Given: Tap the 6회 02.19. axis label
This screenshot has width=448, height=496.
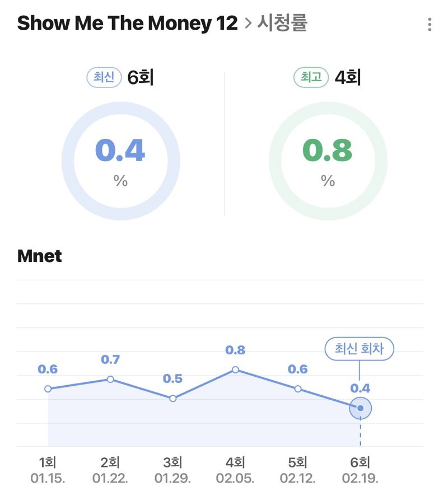Looking at the screenshot, I should click(361, 470).
